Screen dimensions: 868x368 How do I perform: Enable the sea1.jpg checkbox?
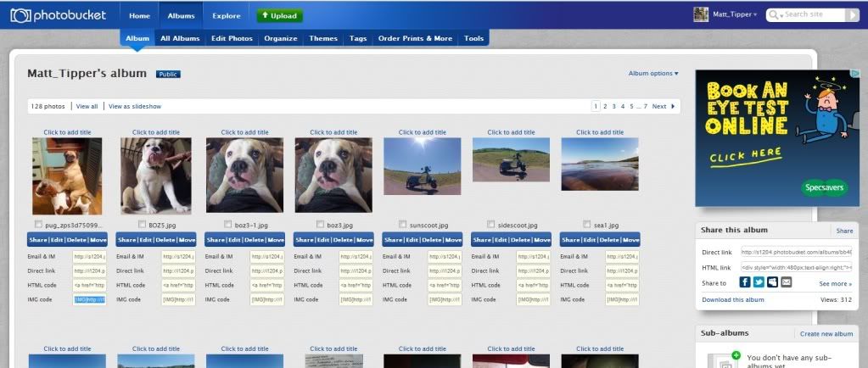[587, 224]
